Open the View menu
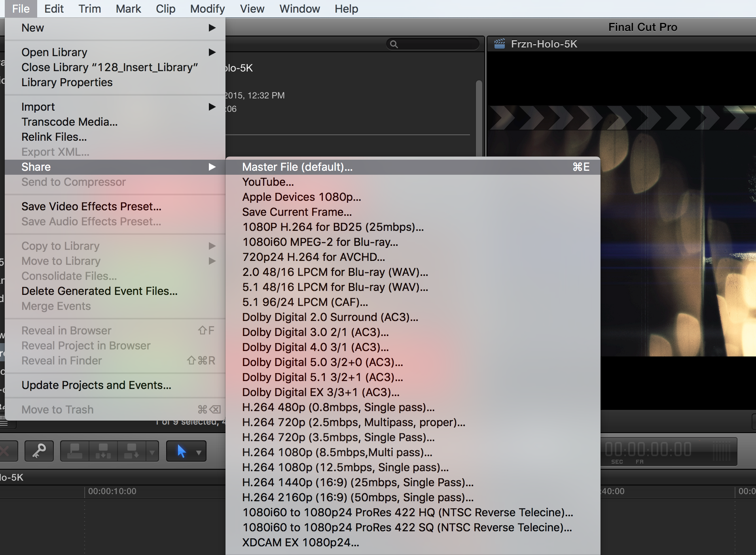The width and height of the screenshot is (756, 555). click(252, 9)
